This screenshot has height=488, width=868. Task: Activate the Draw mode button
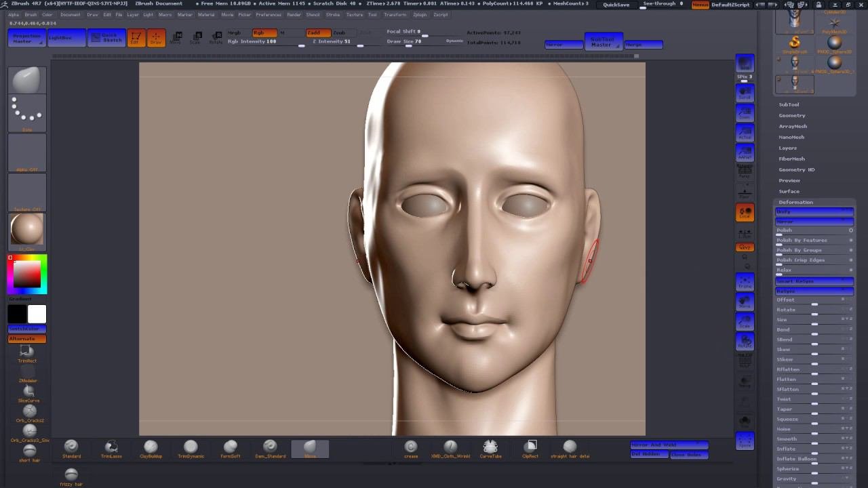[x=156, y=38]
